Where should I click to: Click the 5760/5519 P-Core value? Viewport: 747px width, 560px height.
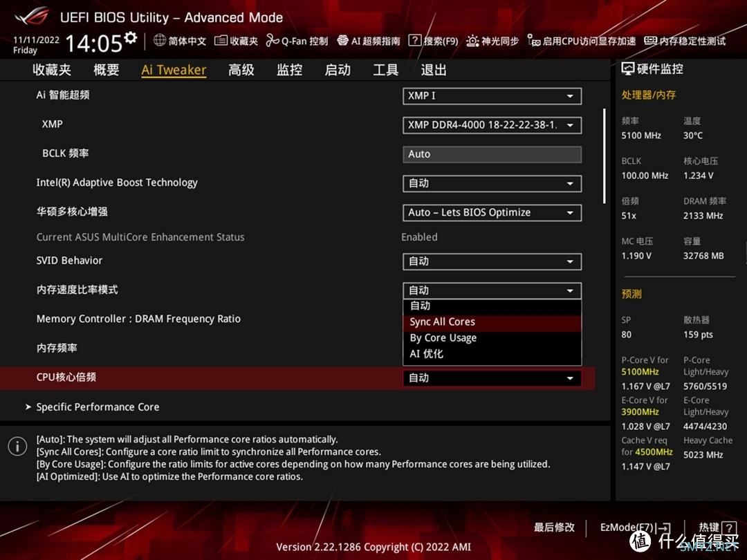(x=705, y=386)
